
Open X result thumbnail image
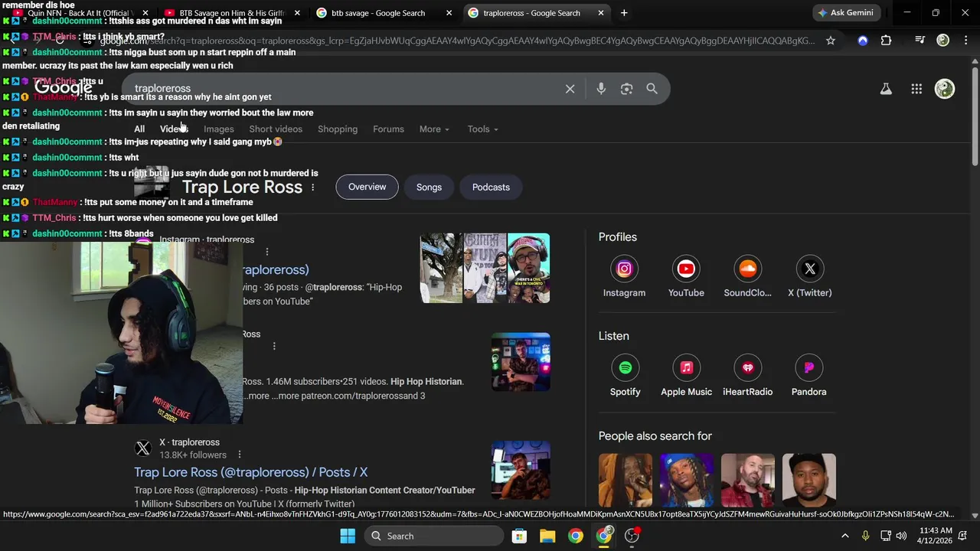(521, 470)
